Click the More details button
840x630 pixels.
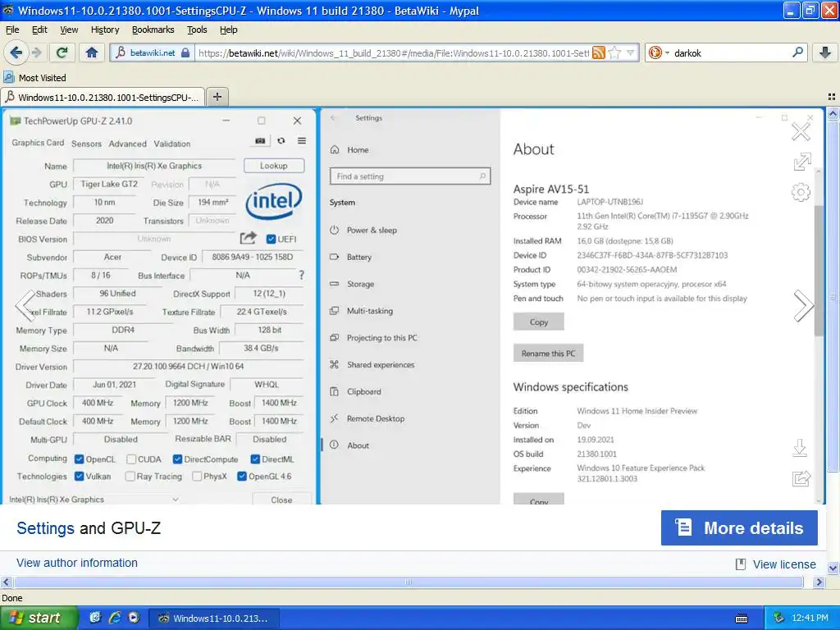coord(739,527)
